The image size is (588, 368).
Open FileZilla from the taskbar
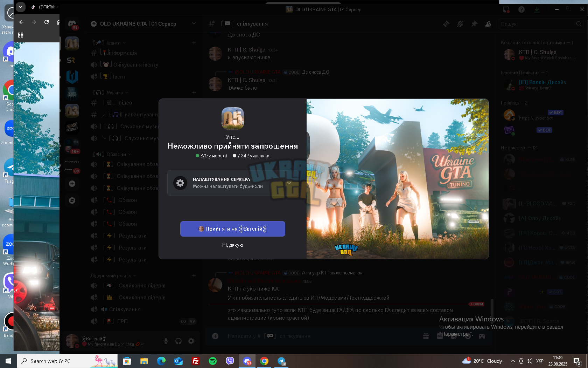[x=196, y=361]
